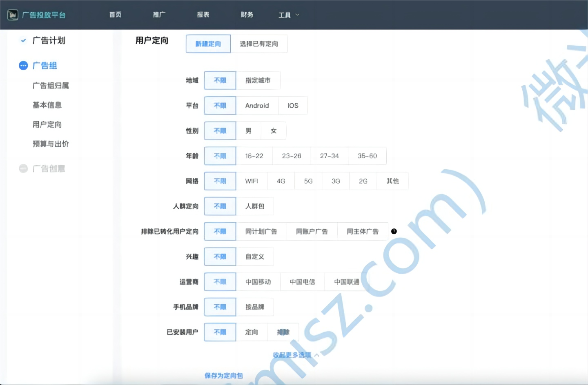The height and width of the screenshot is (385, 588).
Task: Choose 女 for gender targeting
Action: [274, 131]
